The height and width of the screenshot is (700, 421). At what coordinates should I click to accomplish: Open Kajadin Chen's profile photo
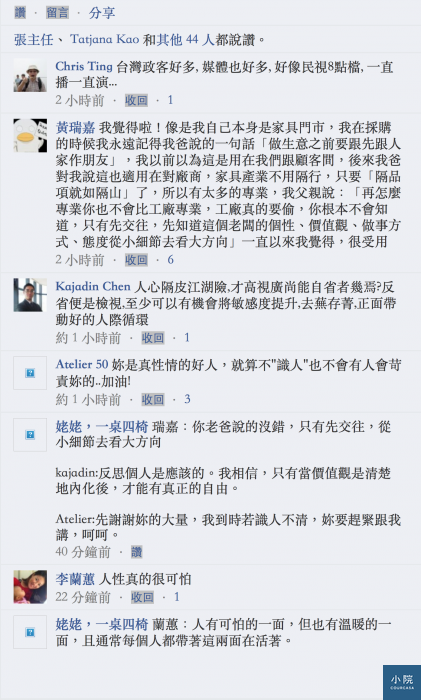point(30,295)
